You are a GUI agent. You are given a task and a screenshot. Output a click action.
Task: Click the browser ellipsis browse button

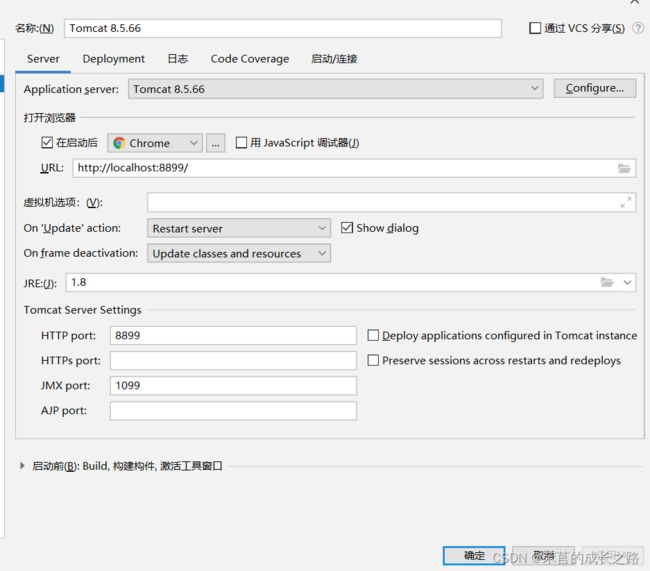[x=216, y=143]
